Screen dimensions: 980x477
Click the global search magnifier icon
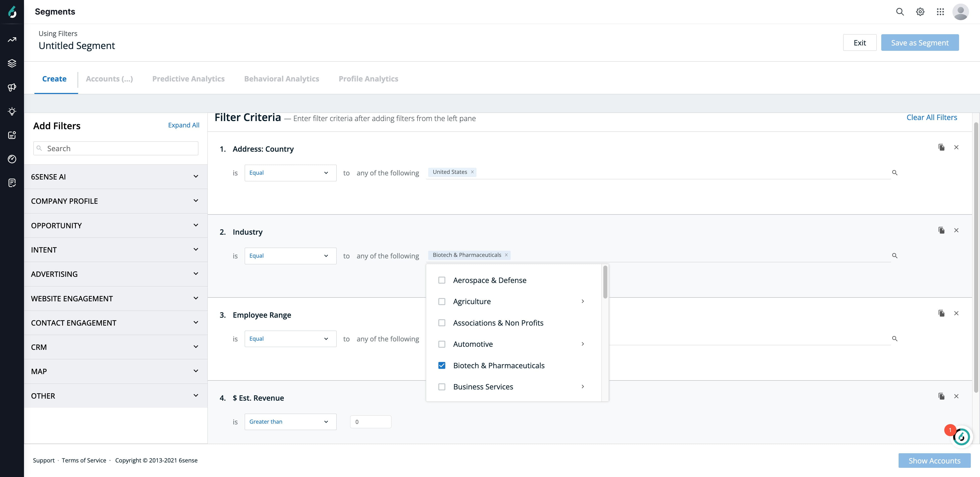[900, 12]
